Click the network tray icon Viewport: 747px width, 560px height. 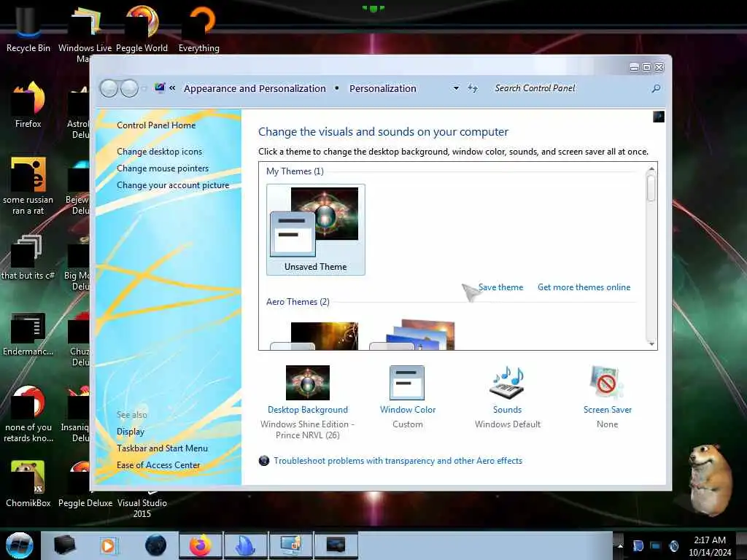(x=656, y=545)
